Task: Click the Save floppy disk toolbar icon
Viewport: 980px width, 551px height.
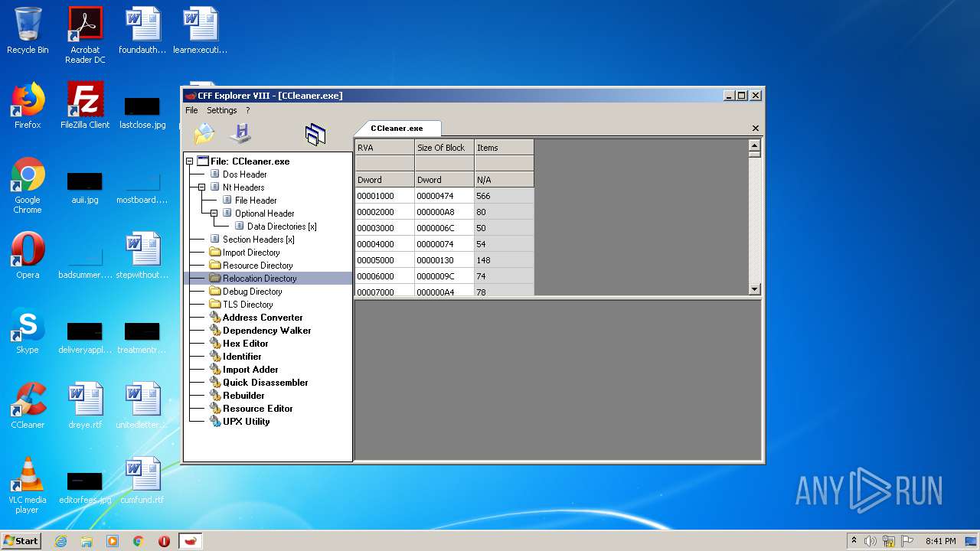Action: click(241, 133)
